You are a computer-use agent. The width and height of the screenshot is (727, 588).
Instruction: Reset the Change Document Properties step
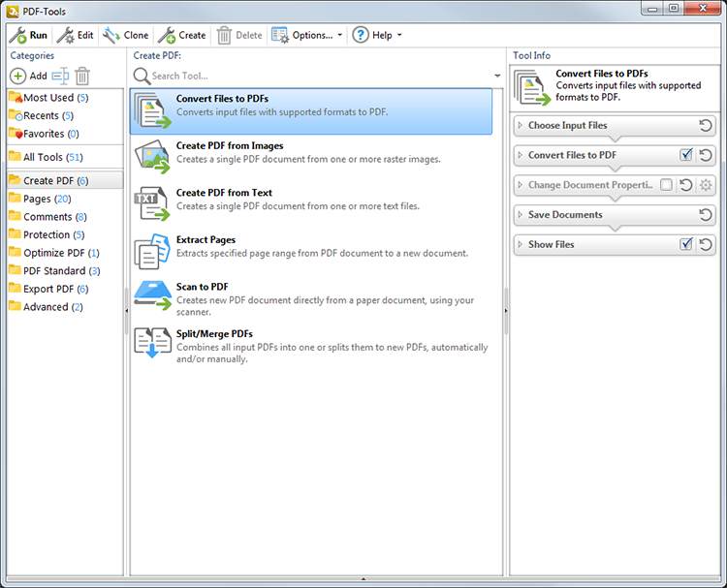[x=685, y=185]
